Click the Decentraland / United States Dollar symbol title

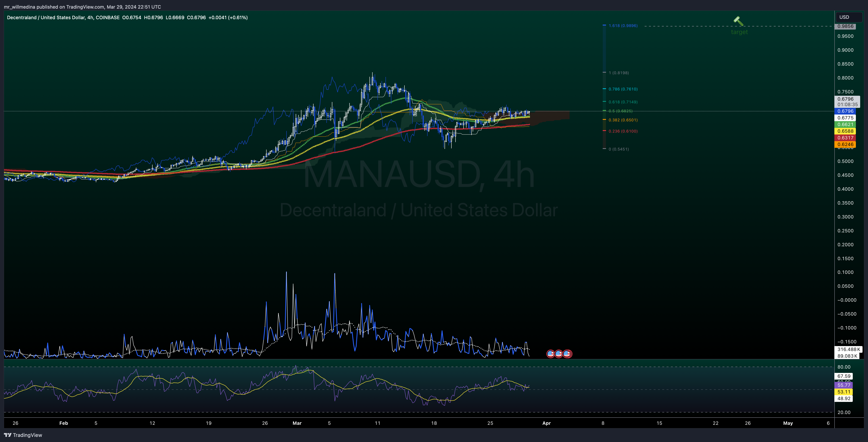[46, 18]
